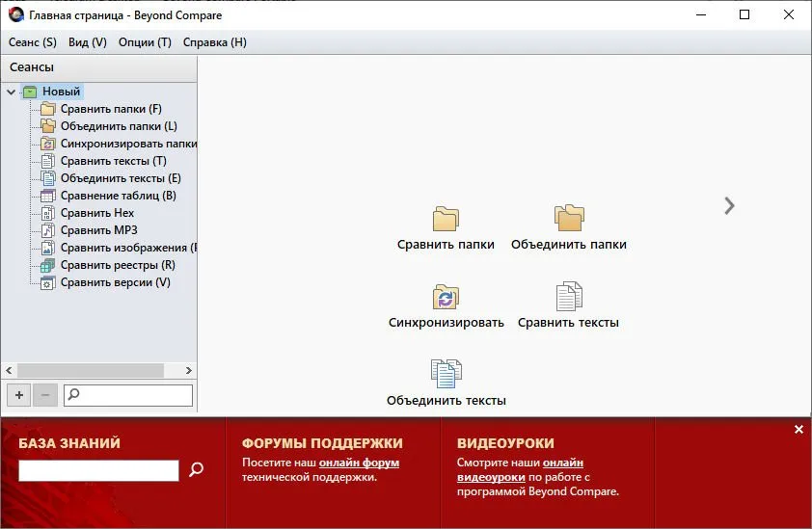Click the Сравнить Hex tree icon
Screen dimensions: 812x529
(x=47, y=213)
